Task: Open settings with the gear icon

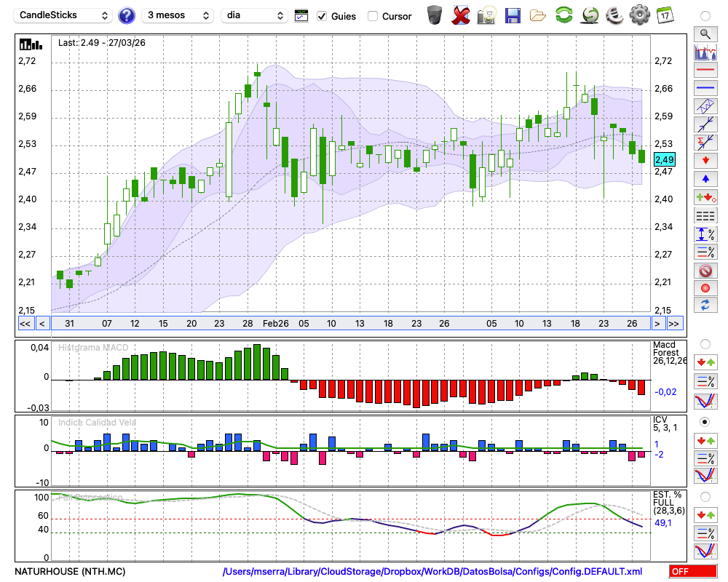Action: (639, 15)
